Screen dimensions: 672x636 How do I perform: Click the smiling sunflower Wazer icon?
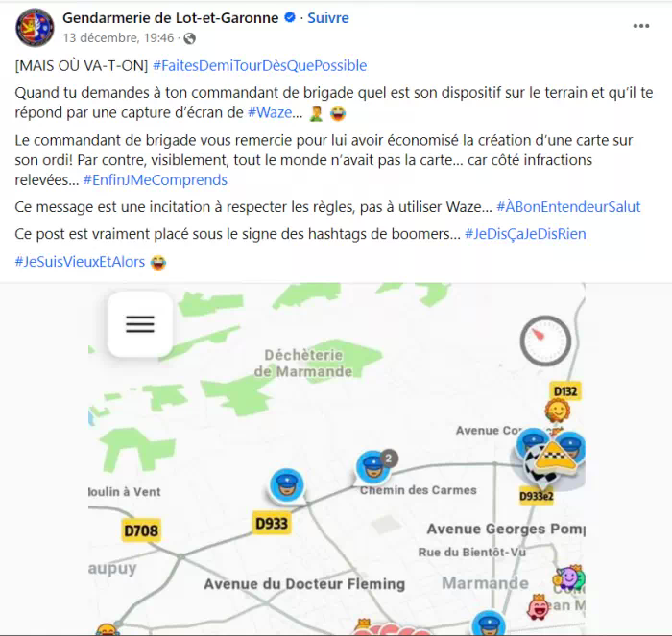(x=557, y=411)
